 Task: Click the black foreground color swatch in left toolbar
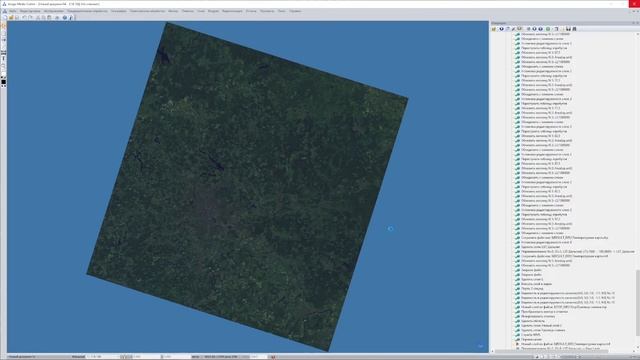point(4,82)
